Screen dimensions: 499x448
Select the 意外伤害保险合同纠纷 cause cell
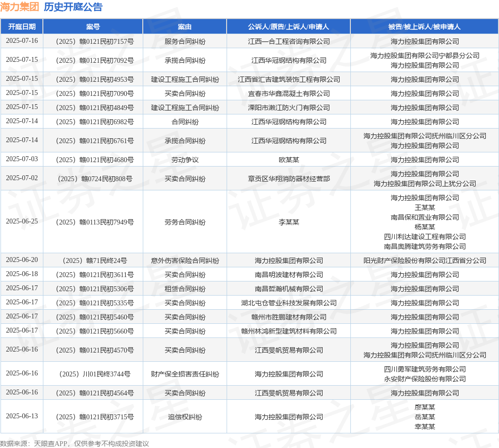pos(185,261)
